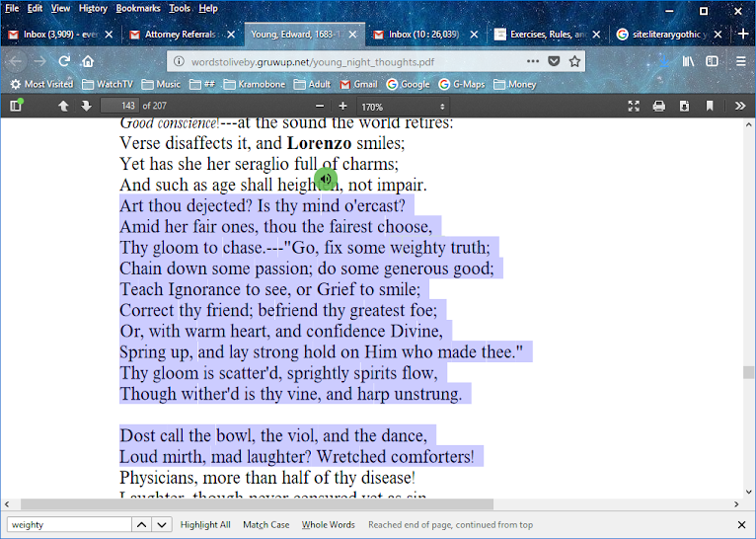Open WatchTV bookmarks folder
This screenshot has width=756, height=539.
click(108, 84)
